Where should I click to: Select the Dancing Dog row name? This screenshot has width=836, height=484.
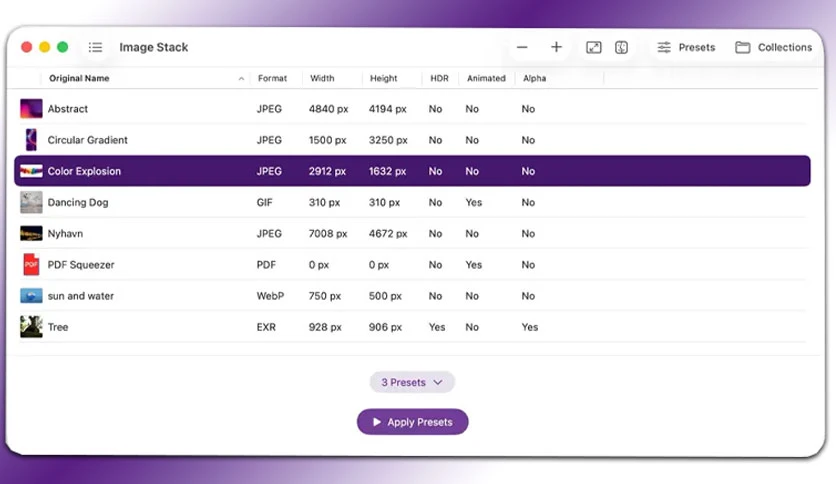tap(78, 203)
